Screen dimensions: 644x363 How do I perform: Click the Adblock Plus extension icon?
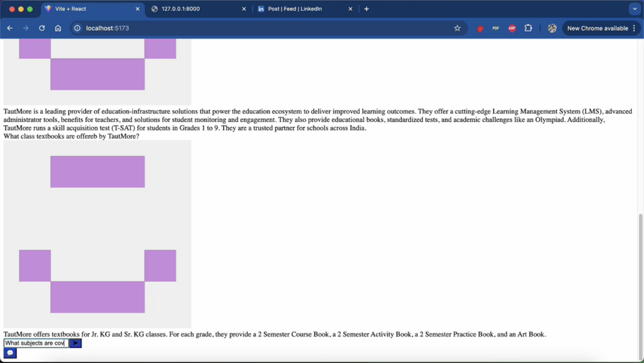pos(511,28)
